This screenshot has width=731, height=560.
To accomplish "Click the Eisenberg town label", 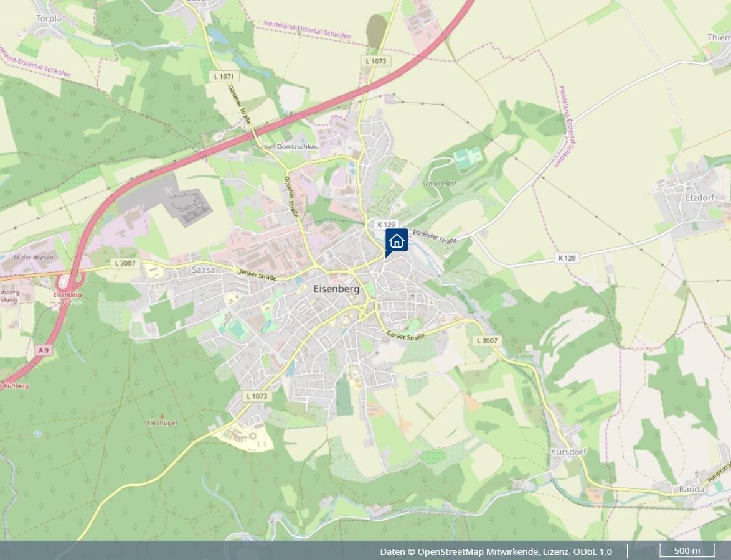I will click(337, 289).
